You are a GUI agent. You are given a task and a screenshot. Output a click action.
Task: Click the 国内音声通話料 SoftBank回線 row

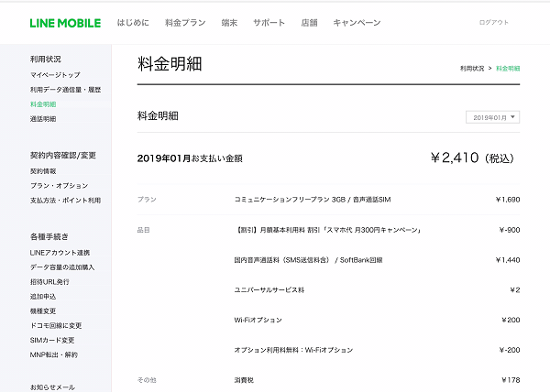pos(308,260)
